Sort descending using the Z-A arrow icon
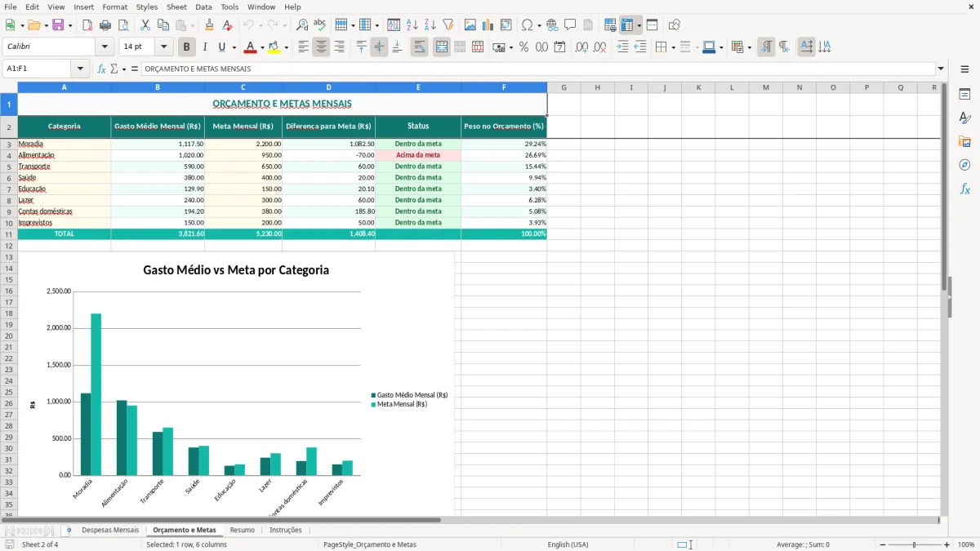Viewport: 980px width, 551px height. (x=430, y=25)
